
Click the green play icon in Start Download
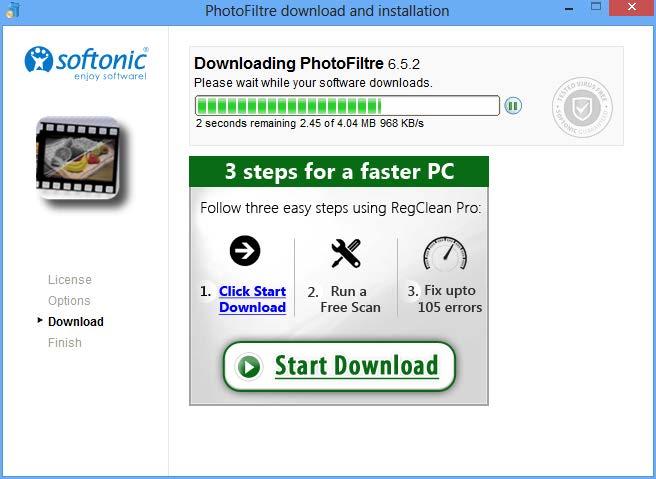pos(249,366)
